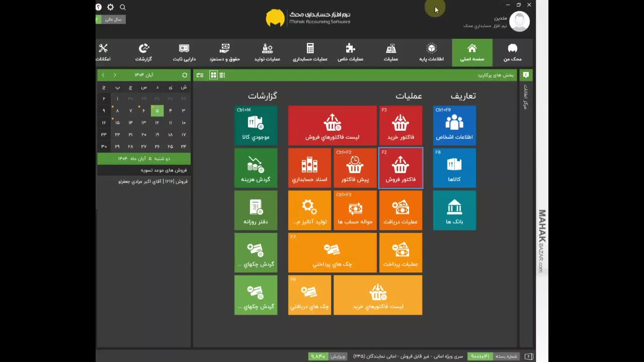Expand the fiscal year (سال مالی) selector
The width and height of the screenshot is (644, 362).
pos(112,19)
